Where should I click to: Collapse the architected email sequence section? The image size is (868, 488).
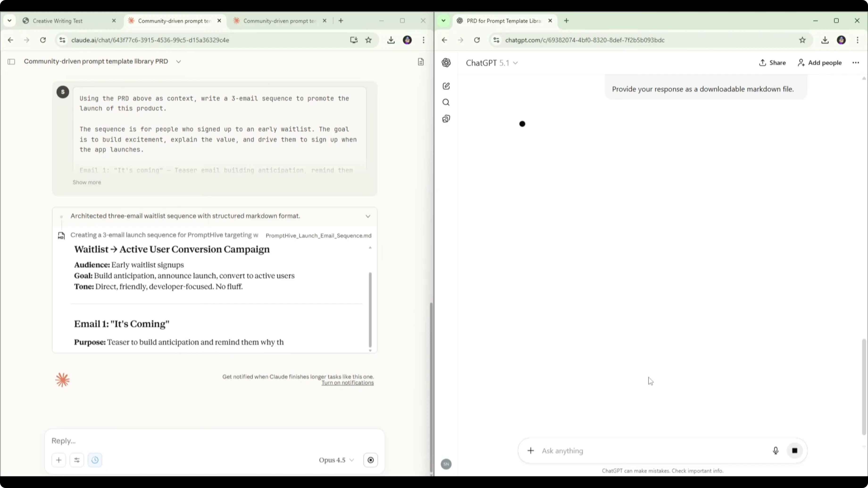[368, 216]
